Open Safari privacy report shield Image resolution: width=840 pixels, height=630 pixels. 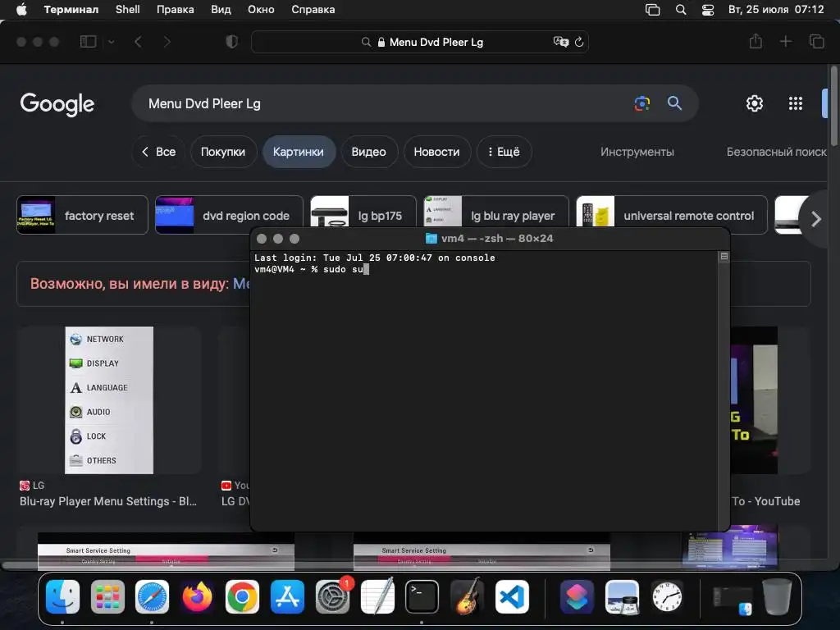(x=232, y=42)
